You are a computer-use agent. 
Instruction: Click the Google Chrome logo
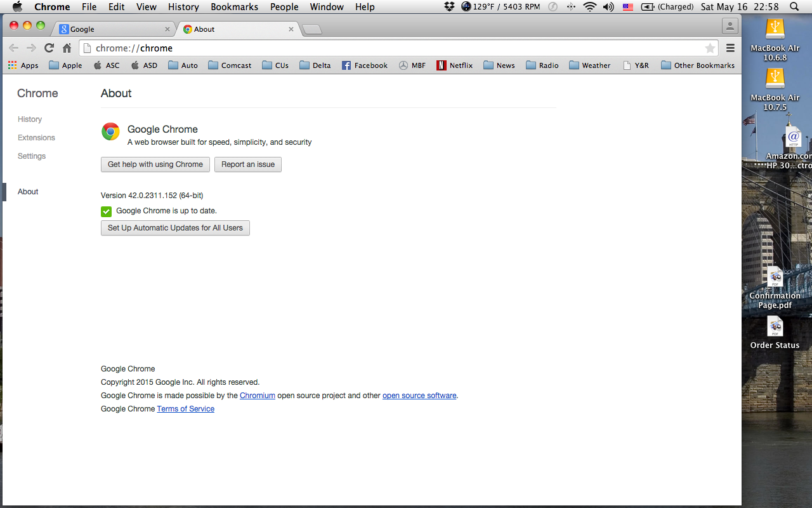[110, 131]
